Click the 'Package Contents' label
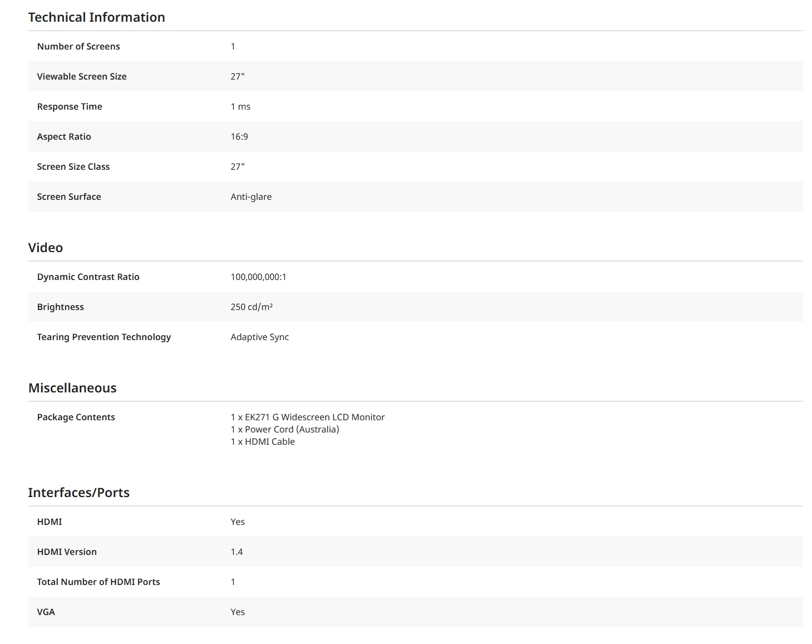The width and height of the screenshot is (812, 644). (x=76, y=417)
